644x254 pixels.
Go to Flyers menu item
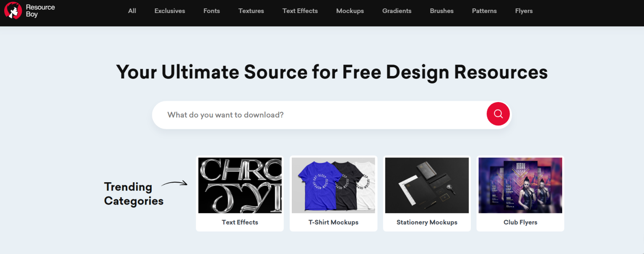pyautogui.click(x=524, y=11)
